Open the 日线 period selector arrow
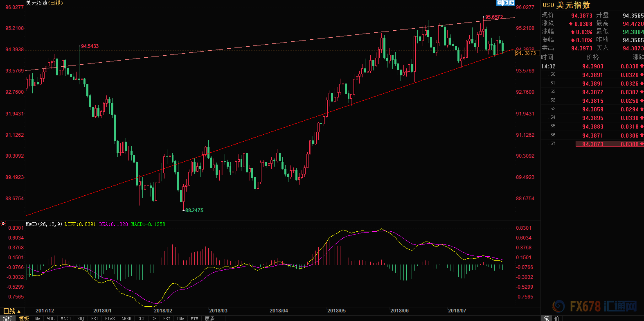This screenshot has height=321, width=644. [19, 312]
